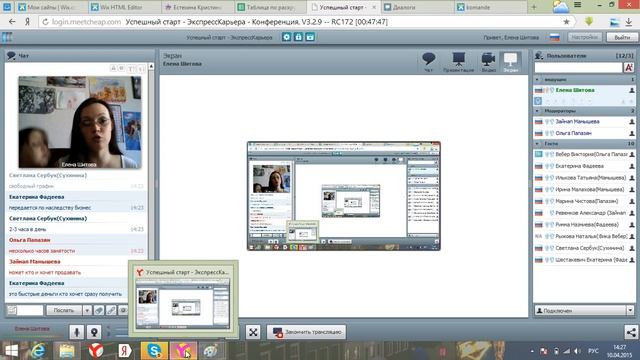
Task: Collapse the Гости group expander
Action: [537, 144]
